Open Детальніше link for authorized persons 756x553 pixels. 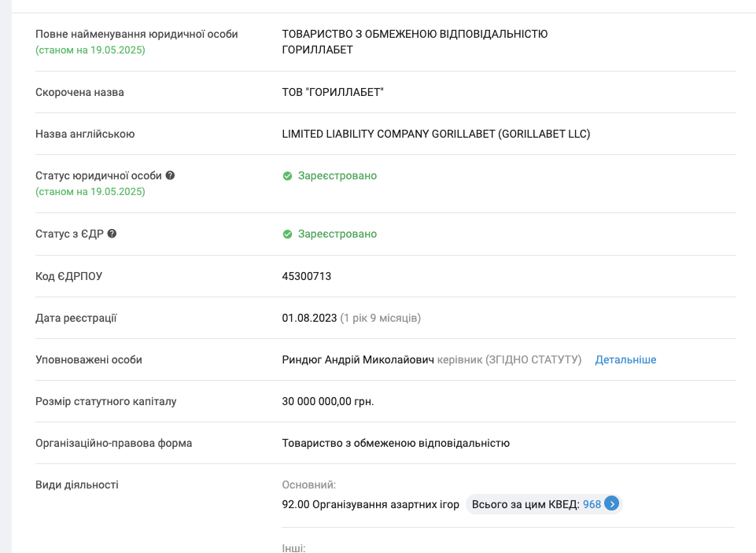pyautogui.click(x=625, y=359)
